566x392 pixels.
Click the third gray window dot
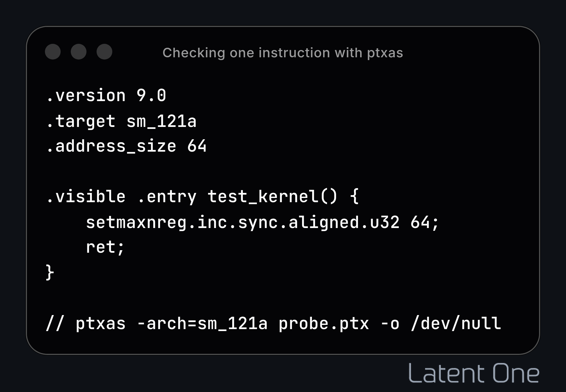tap(104, 52)
